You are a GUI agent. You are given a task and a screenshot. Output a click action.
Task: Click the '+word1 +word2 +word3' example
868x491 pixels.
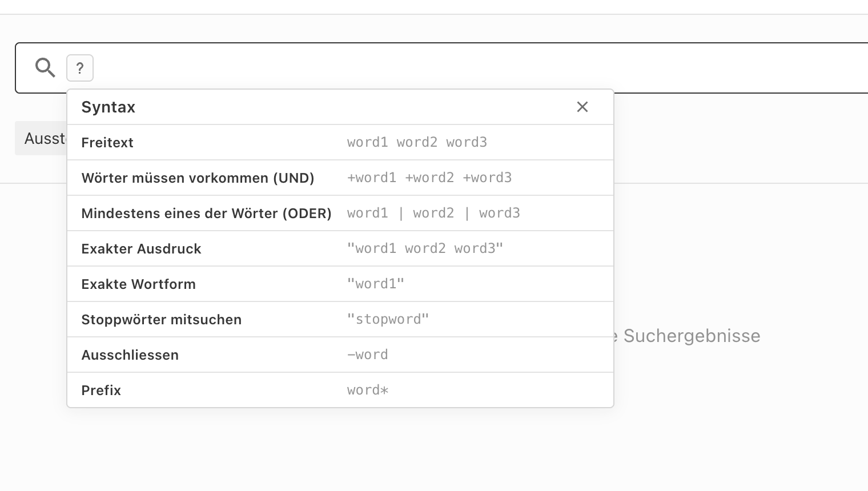[429, 178]
